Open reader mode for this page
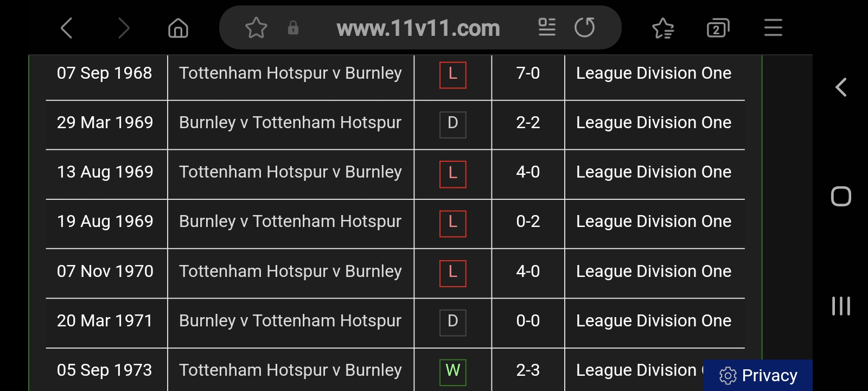Viewport: 868px width, 391px height. coord(547,27)
